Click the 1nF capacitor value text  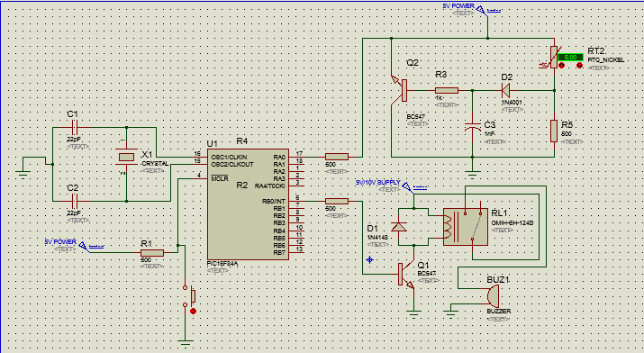click(x=489, y=134)
